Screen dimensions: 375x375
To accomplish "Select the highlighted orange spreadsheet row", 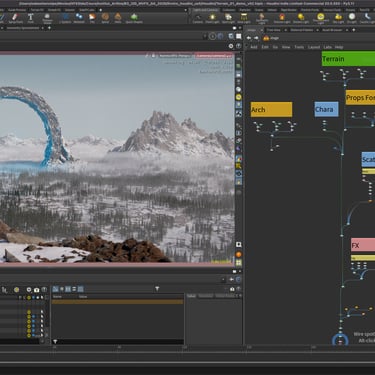I will point(117,302).
